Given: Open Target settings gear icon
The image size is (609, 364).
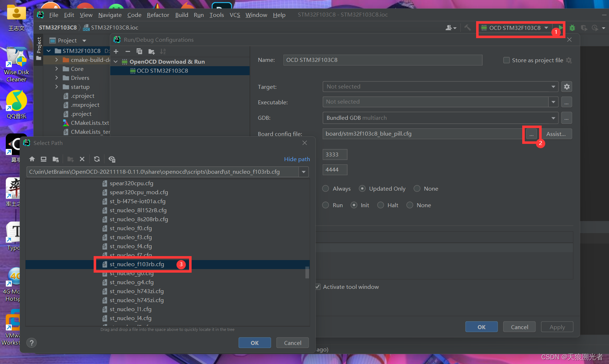Looking at the screenshot, I should pyautogui.click(x=567, y=87).
